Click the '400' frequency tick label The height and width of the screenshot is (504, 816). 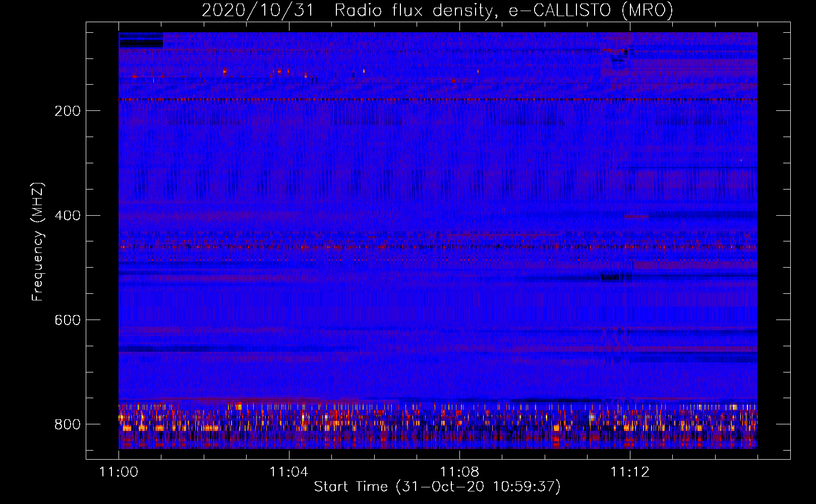68,216
